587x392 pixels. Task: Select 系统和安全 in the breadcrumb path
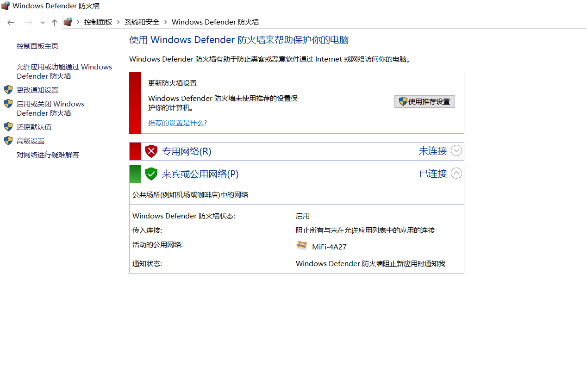tap(142, 22)
